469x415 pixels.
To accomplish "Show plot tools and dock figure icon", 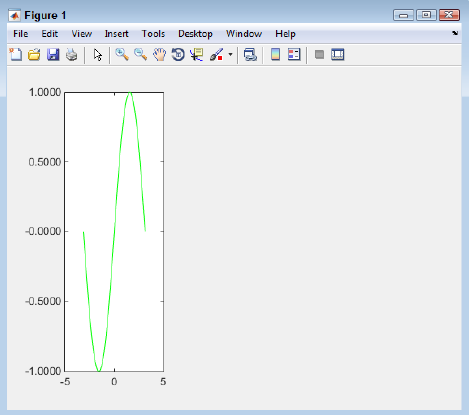I will pyautogui.click(x=338, y=54).
